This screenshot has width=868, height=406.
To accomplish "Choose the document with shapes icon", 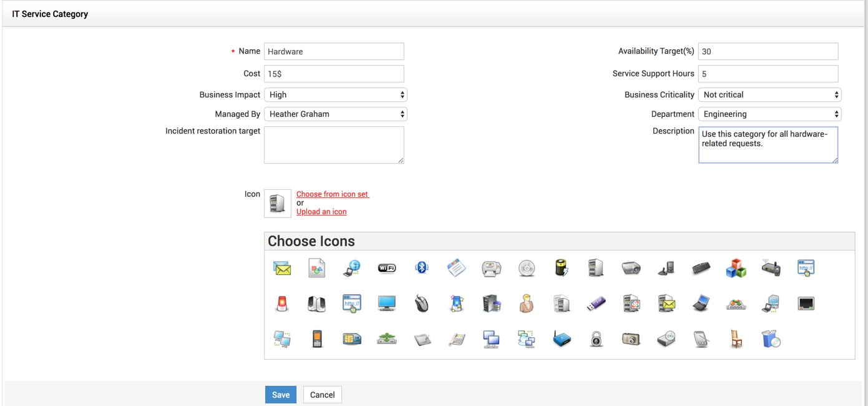I will pyautogui.click(x=317, y=269).
